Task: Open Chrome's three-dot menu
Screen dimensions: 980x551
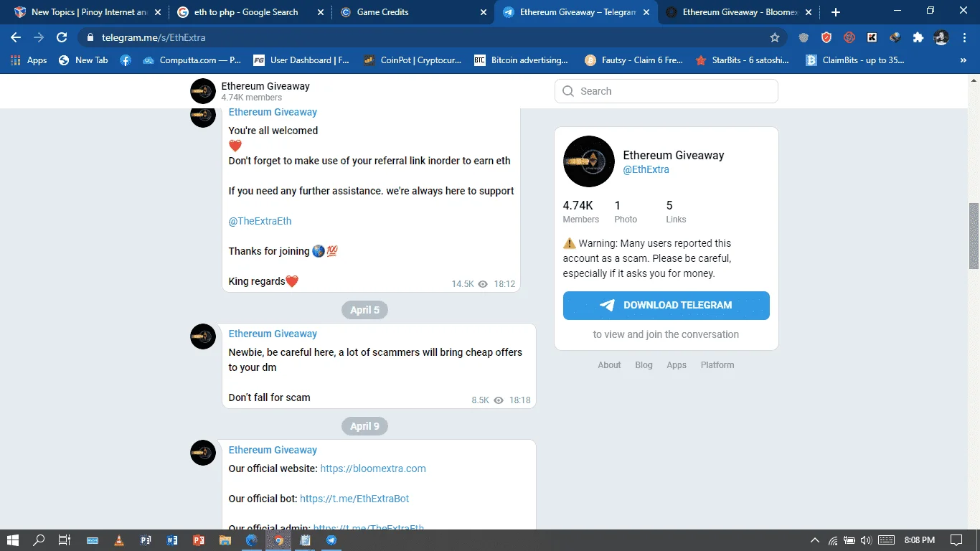Action: pyautogui.click(x=964, y=37)
